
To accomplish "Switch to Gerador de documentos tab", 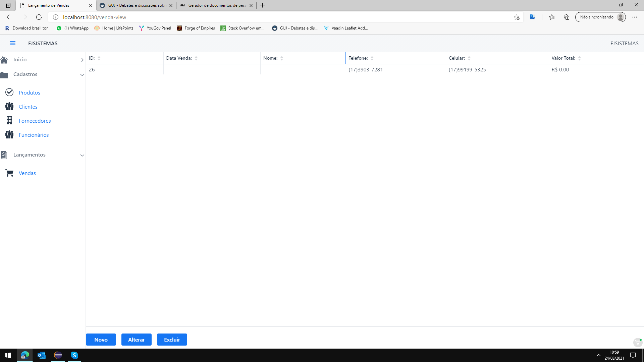I will (216, 5).
